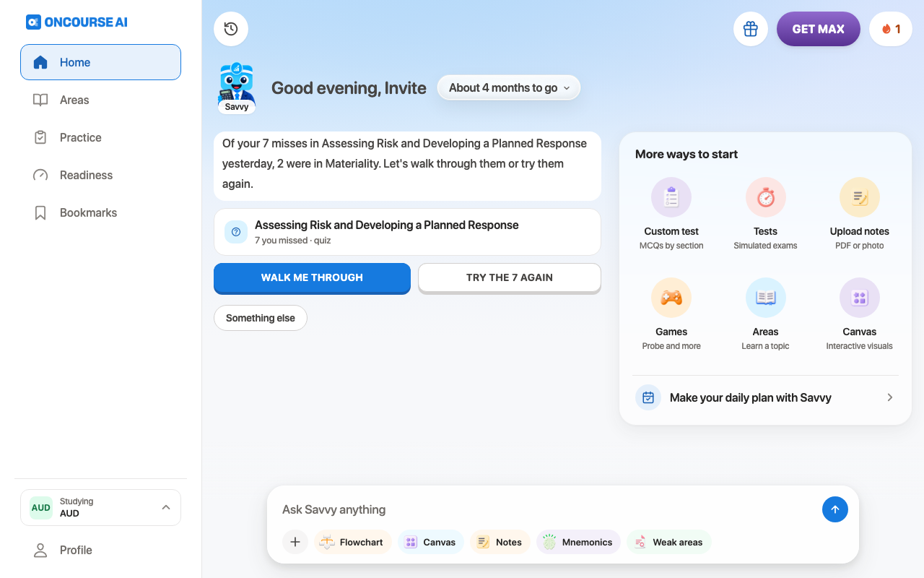
Task: Open Areas in the sidebar
Action: click(x=100, y=100)
